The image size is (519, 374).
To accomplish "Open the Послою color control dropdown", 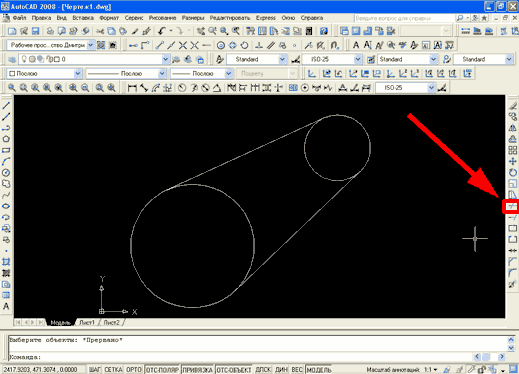I will tap(45, 73).
